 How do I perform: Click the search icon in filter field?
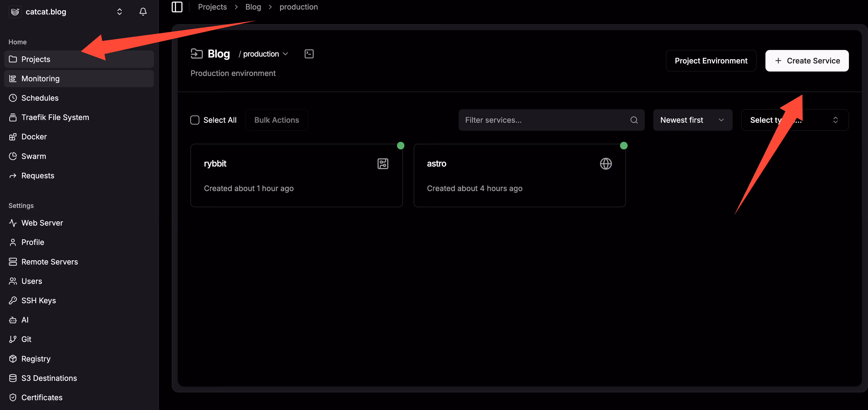pyautogui.click(x=634, y=120)
